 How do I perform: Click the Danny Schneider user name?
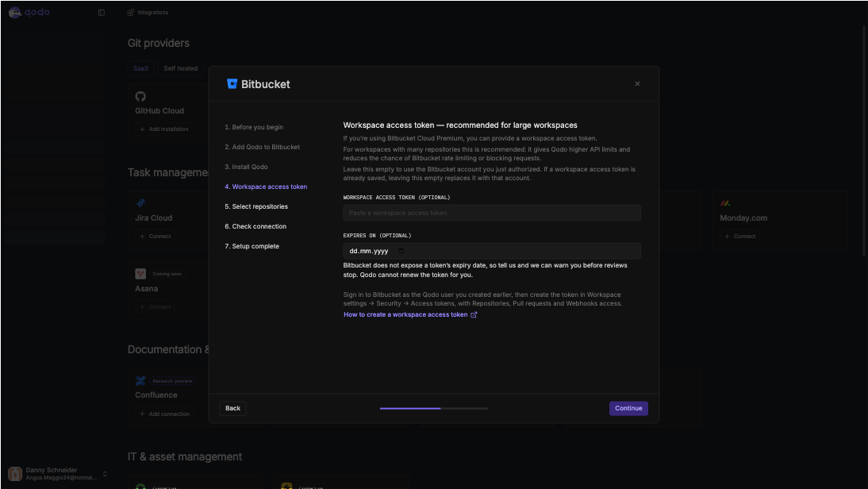[52, 470]
